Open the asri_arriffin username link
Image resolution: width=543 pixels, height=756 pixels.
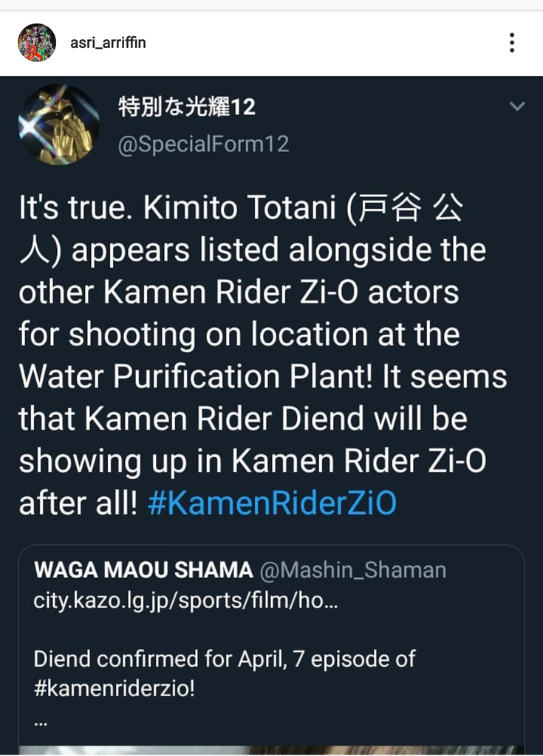point(107,43)
